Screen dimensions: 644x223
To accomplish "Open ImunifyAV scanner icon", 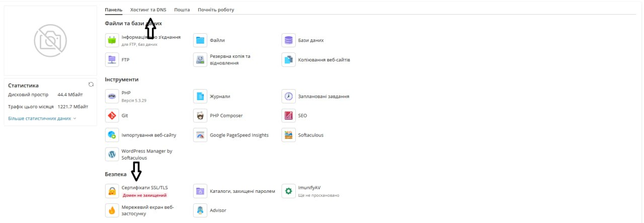I will (288, 191).
